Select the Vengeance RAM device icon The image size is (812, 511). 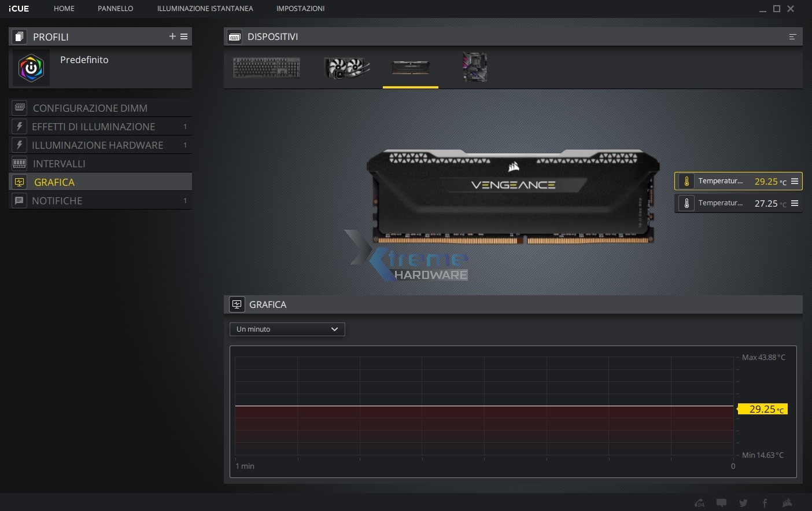pos(411,68)
